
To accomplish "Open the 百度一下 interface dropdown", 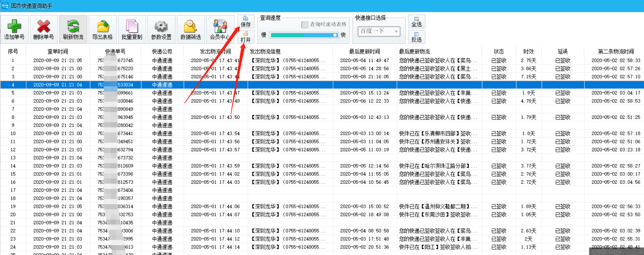I will (379, 31).
